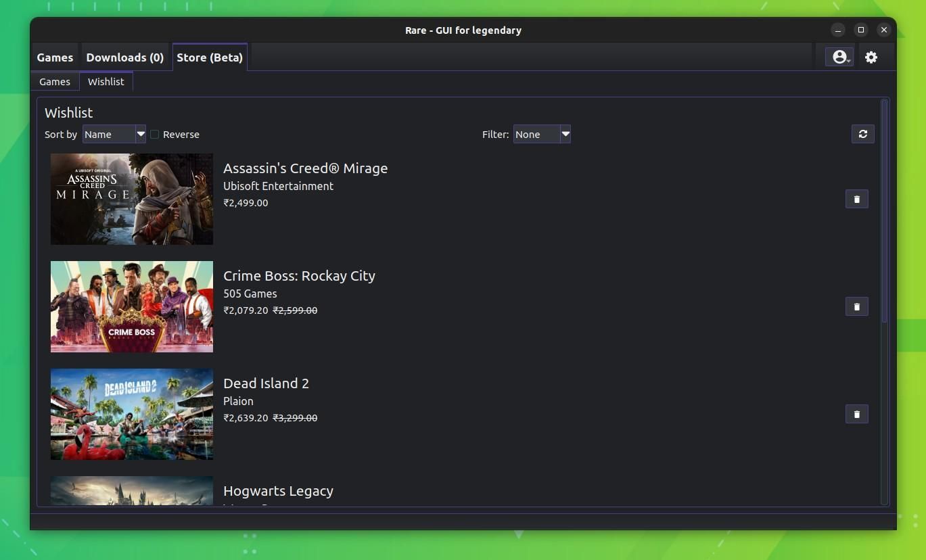Delete Assassin's Creed Mirage from wishlist

tap(856, 199)
